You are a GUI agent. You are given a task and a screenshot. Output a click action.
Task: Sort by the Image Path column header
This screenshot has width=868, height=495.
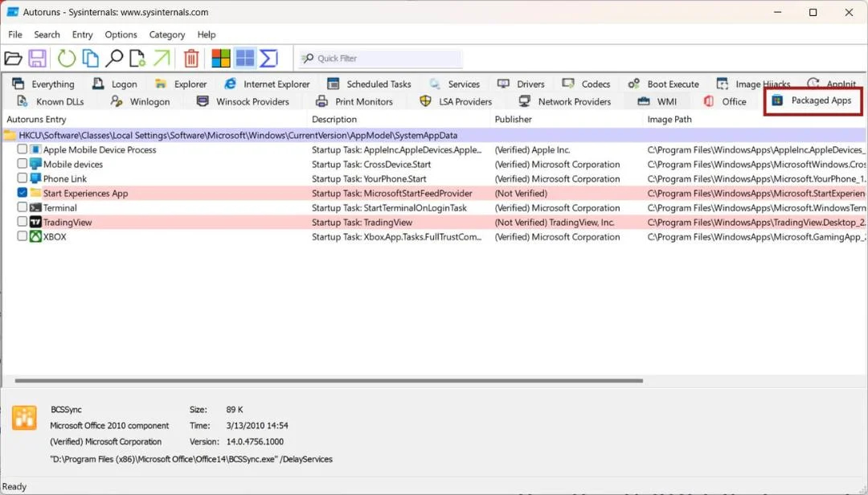(755, 119)
